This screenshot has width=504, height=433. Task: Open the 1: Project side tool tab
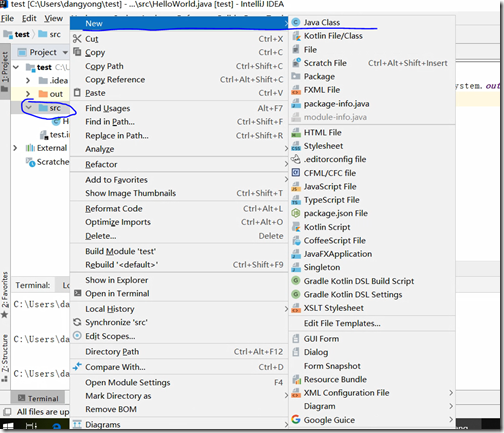point(5,72)
